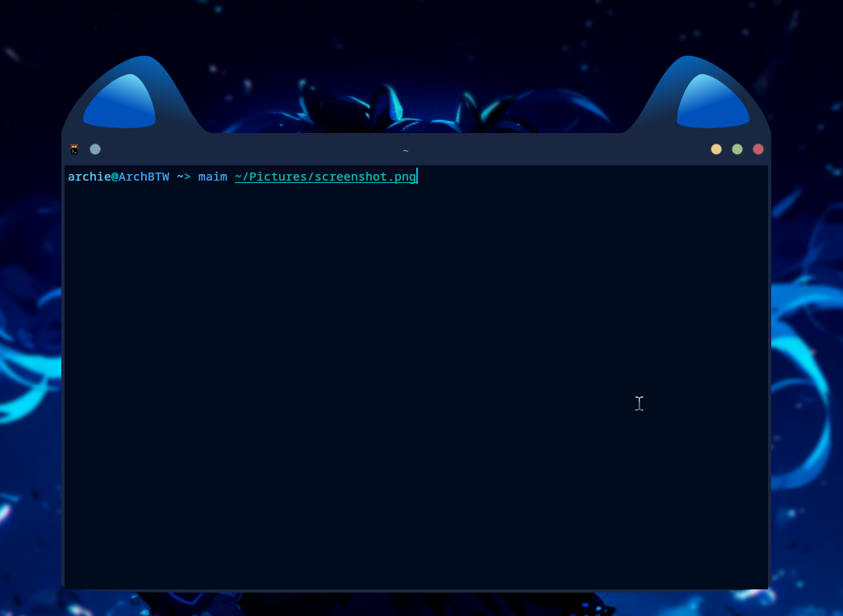Click the ~/Pictures/screenshot.png path text
The width and height of the screenshot is (843, 616).
pos(325,177)
